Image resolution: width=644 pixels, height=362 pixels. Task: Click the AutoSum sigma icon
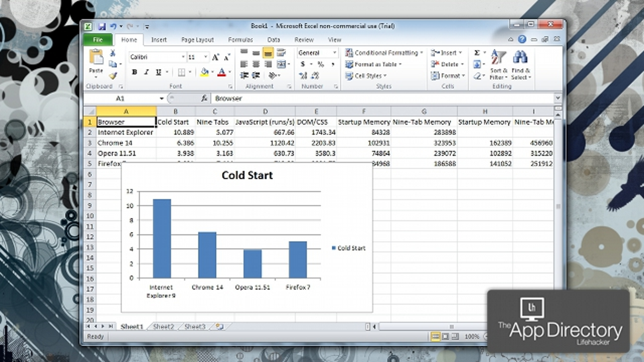click(x=477, y=53)
